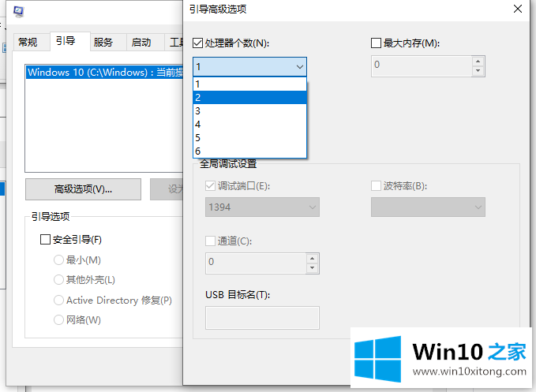Choose 5 processors from the list
536x392 pixels.
pos(250,137)
